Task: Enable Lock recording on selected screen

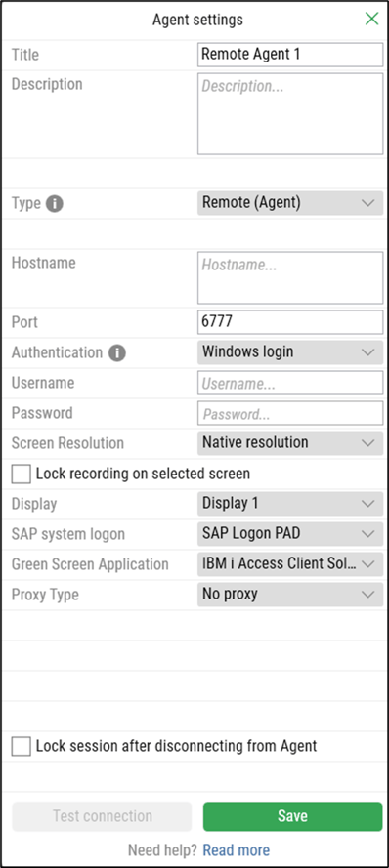Action: pyautogui.click(x=22, y=474)
